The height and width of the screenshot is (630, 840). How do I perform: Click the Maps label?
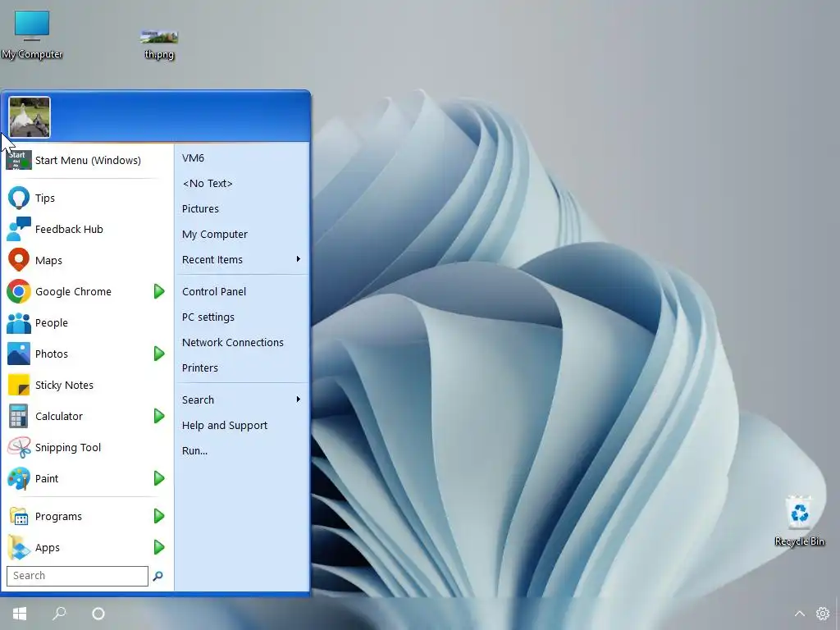(x=48, y=261)
